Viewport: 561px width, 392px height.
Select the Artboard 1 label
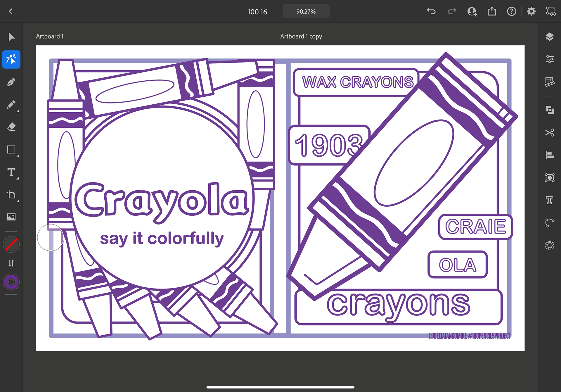(50, 36)
